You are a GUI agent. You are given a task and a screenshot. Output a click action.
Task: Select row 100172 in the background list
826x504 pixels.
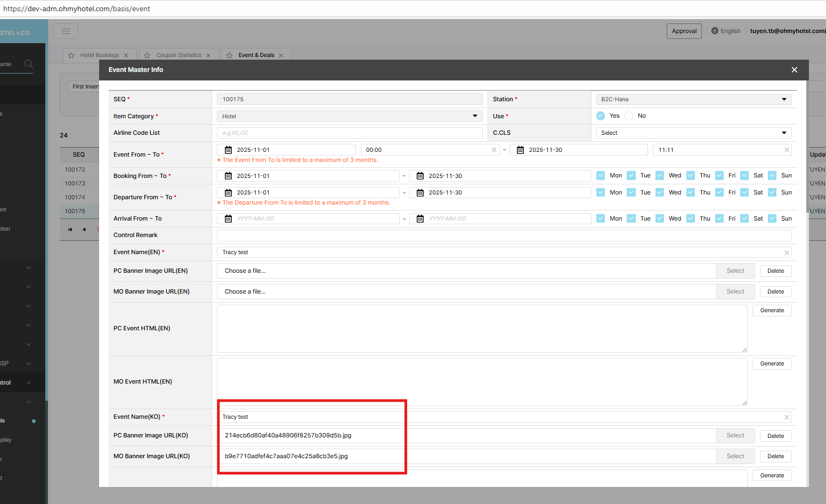75,169
